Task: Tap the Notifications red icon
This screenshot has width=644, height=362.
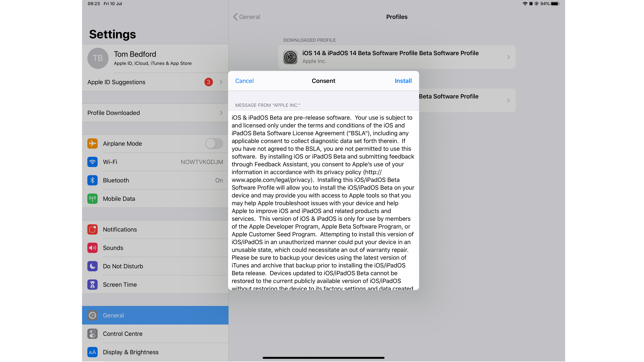Action: click(92, 230)
